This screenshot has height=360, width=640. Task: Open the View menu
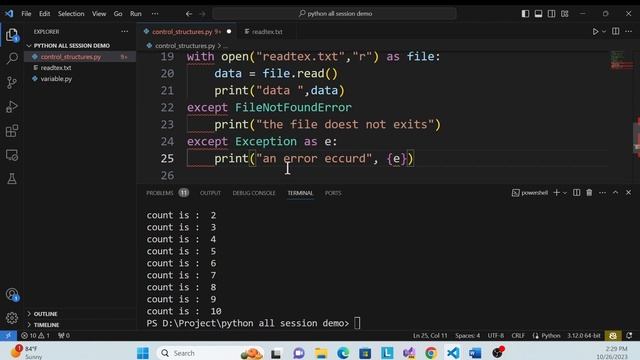(x=99, y=13)
